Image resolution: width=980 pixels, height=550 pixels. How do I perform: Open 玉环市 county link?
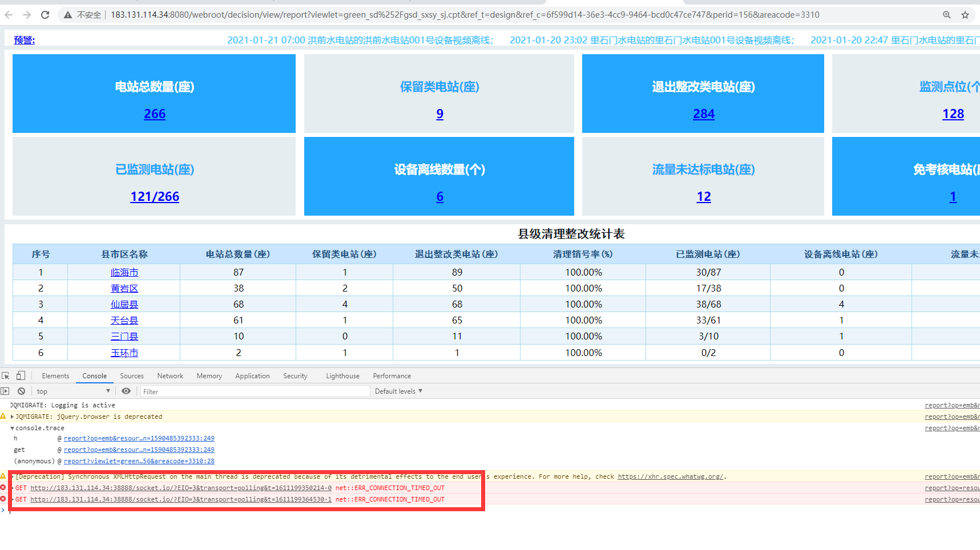pyautogui.click(x=124, y=353)
